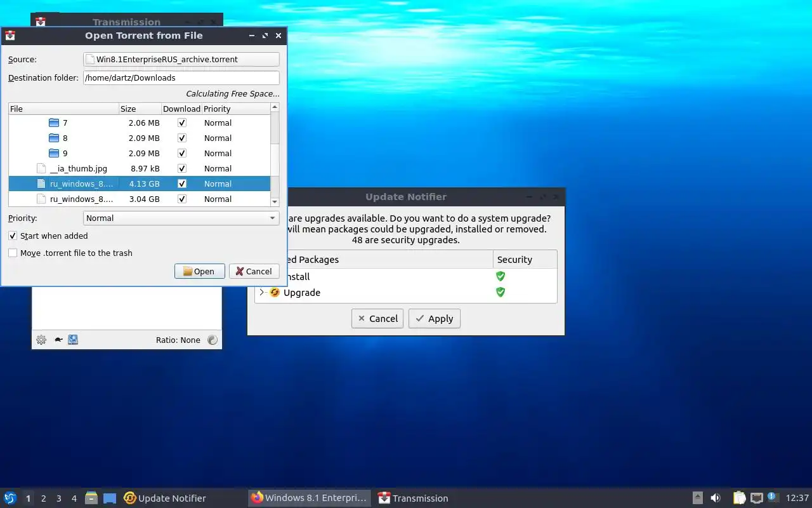812x508 pixels.
Task: Click the Download column header
Action: click(181, 109)
